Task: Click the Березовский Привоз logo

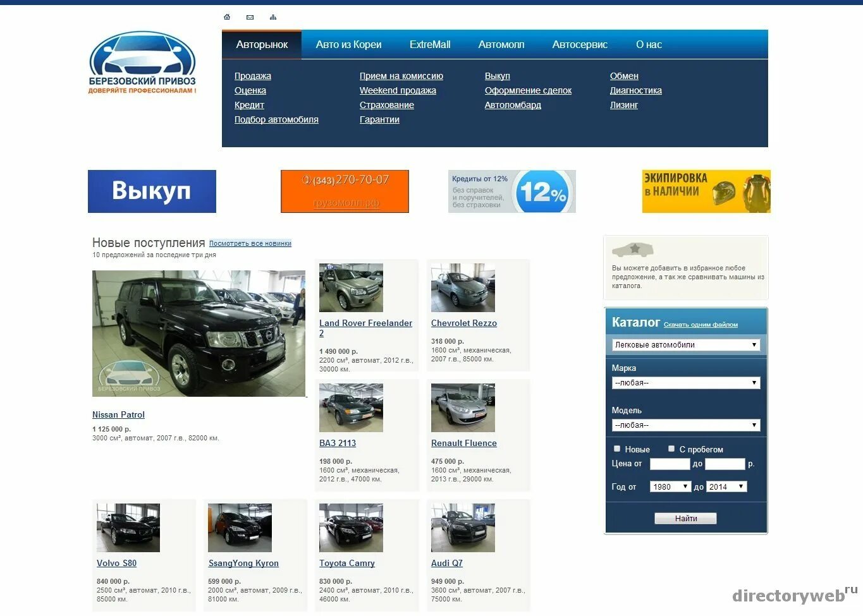Action: point(142,63)
